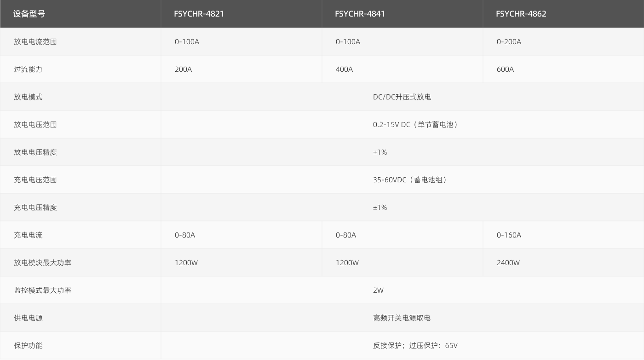Viewport: 644px width, 360px height.
Task: Click the 高频开关电源取电 text
Action: coord(402,318)
